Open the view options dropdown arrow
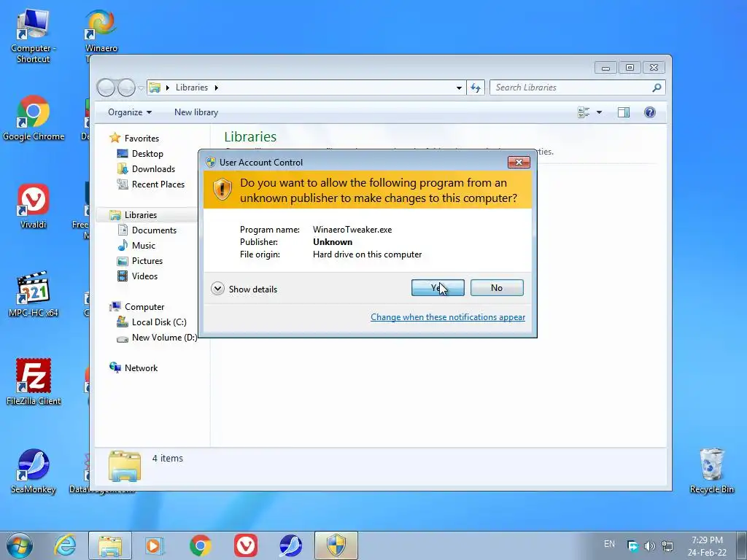747x560 pixels. point(600,112)
